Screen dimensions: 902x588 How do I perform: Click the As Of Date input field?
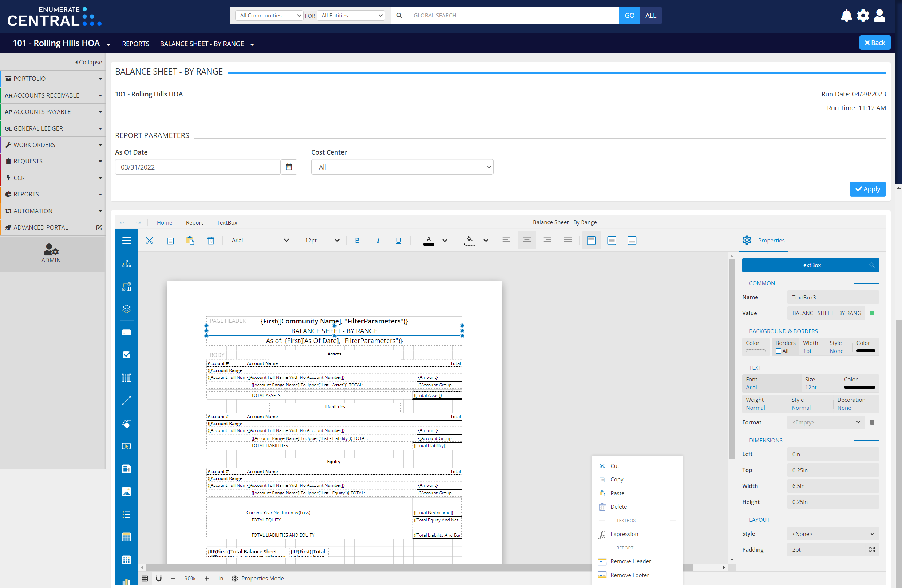pyautogui.click(x=197, y=167)
